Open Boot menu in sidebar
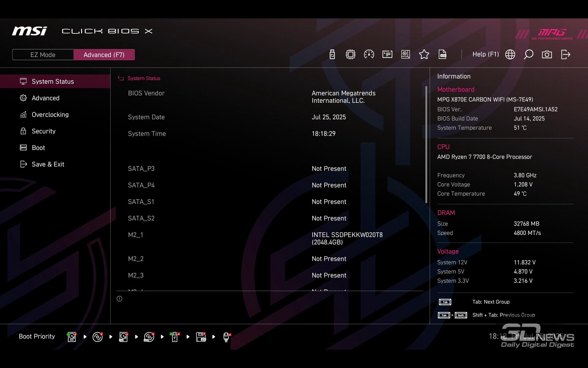The width and height of the screenshot is (588, 368). point(55,148)
